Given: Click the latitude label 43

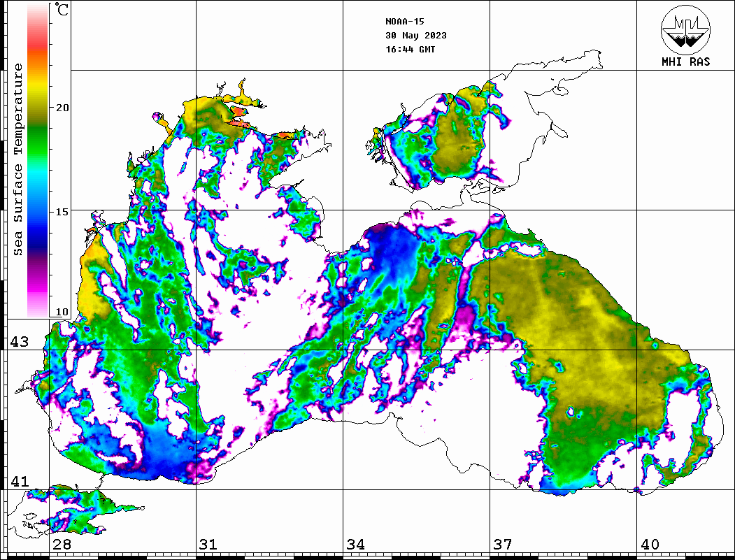Looking at the screenshot, I should (19, 342).
